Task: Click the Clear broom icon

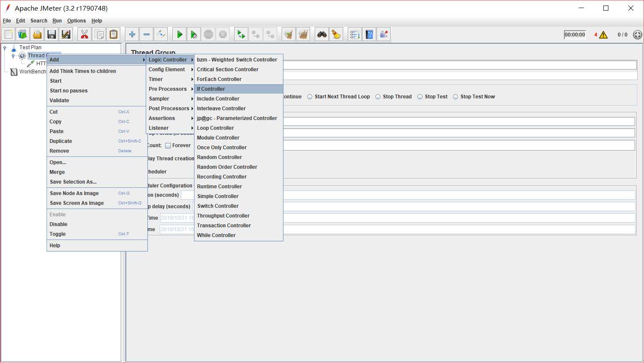Action: click(289, 34)
